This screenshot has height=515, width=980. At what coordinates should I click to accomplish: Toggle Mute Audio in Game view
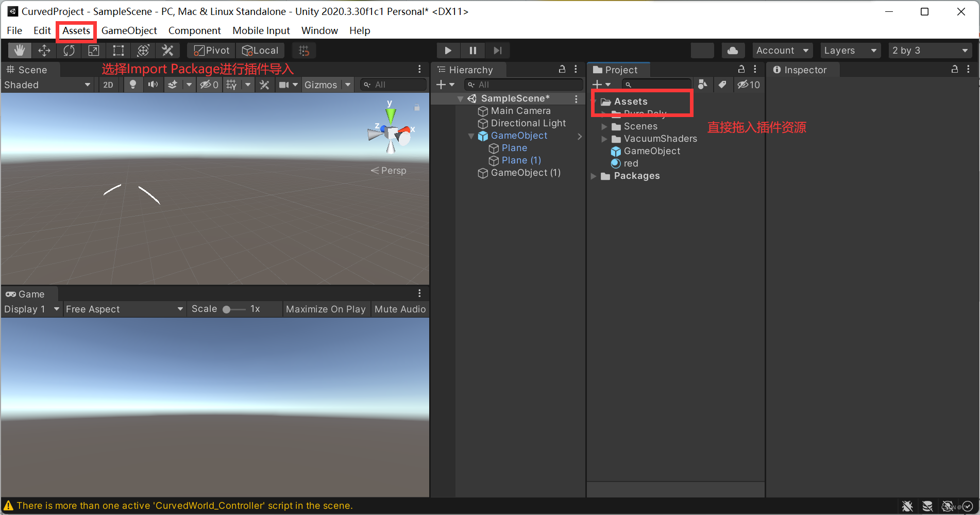(x=400, y=309)
